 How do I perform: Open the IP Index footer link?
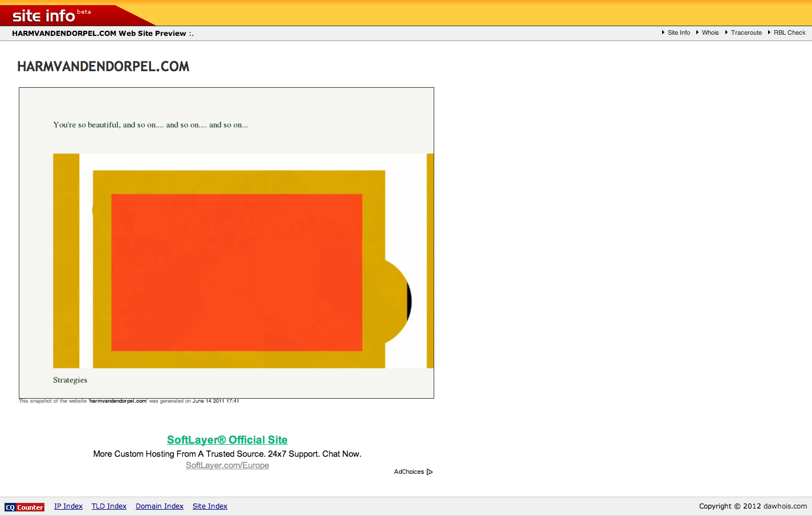click(x=68, y=506)
